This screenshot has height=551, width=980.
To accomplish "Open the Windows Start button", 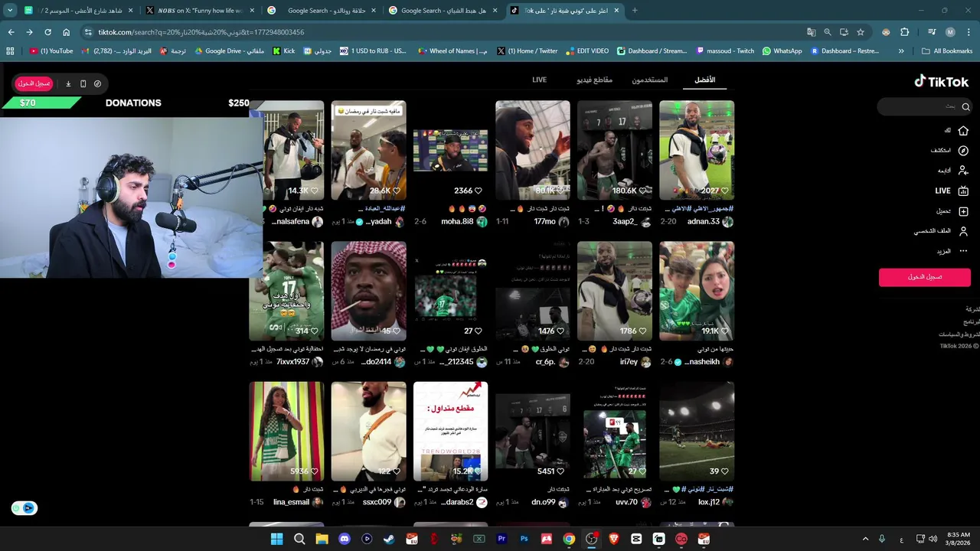I will point(277,539).
